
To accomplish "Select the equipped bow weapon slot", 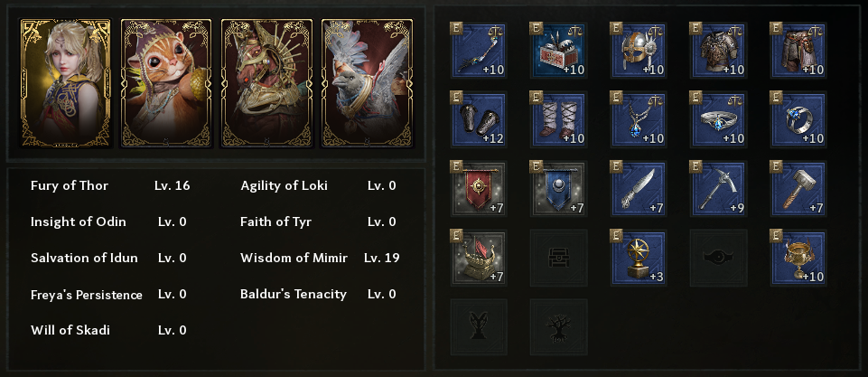I will coord(478,52).
